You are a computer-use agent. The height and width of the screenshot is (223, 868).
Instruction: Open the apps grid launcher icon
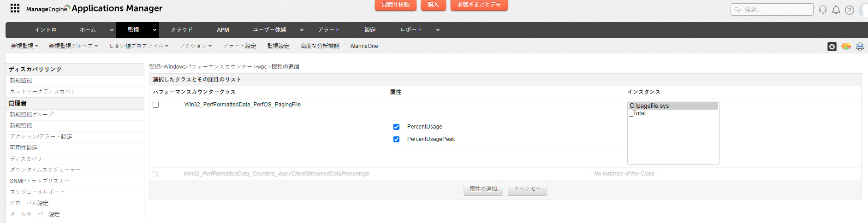click(x=15, y=8)
